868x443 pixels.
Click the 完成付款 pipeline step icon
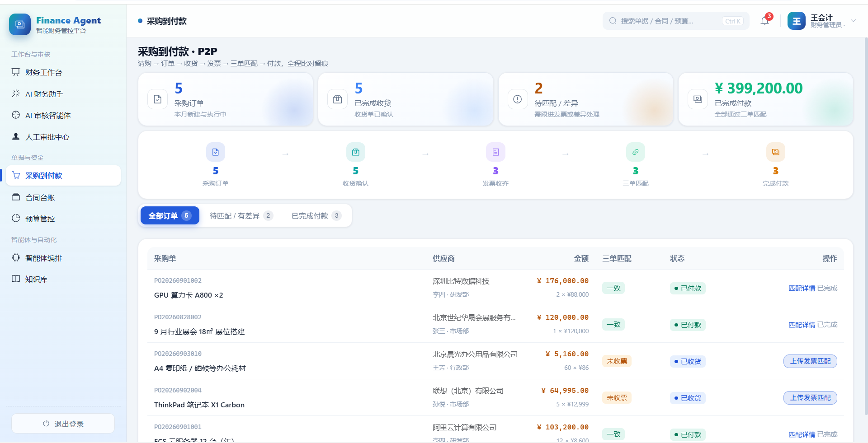coord(776,152)
